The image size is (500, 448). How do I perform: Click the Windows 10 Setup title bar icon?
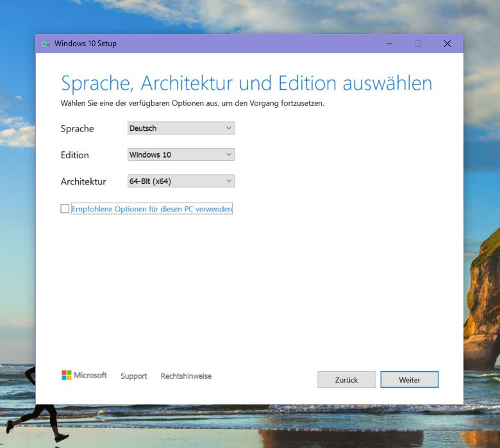tap(46, 44)
